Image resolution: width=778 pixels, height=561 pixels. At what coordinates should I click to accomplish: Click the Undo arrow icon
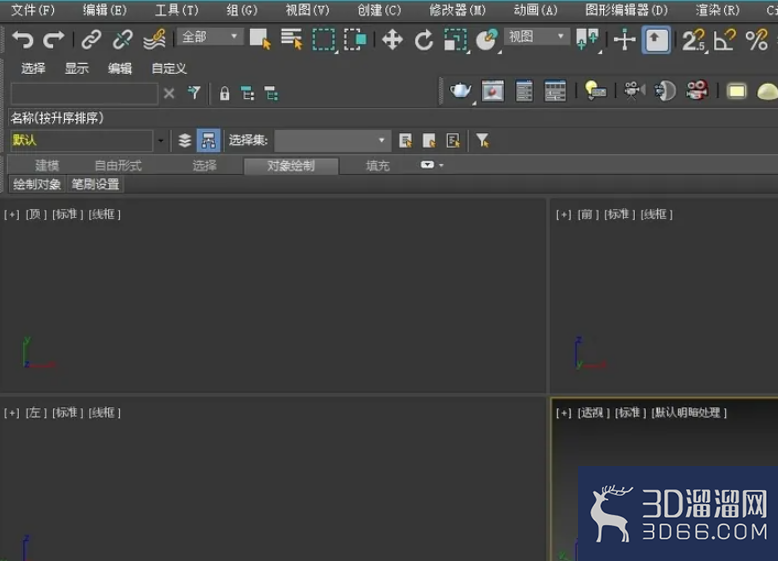tap(23, 40)
